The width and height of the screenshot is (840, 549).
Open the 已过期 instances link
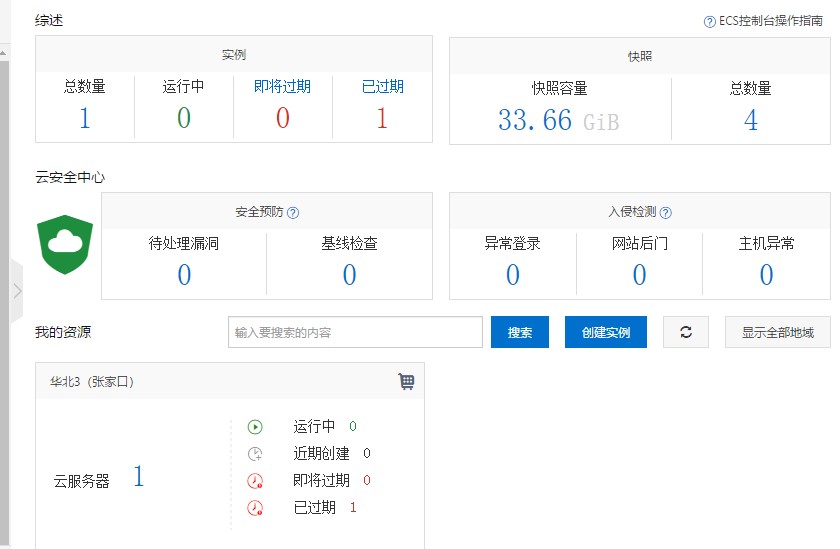click(x=382, y=87)
